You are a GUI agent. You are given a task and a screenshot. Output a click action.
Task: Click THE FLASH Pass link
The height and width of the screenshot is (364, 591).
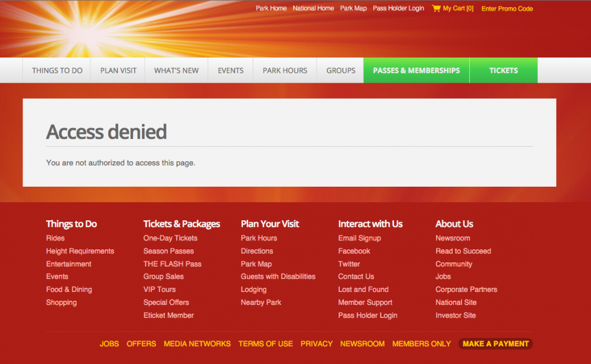pos(172,264)
